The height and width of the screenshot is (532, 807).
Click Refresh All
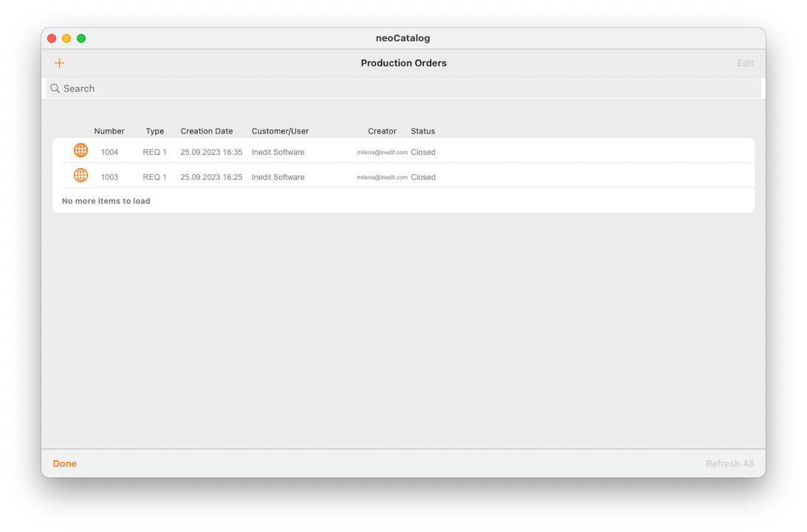pyautogui.click(x=729, y=463)
